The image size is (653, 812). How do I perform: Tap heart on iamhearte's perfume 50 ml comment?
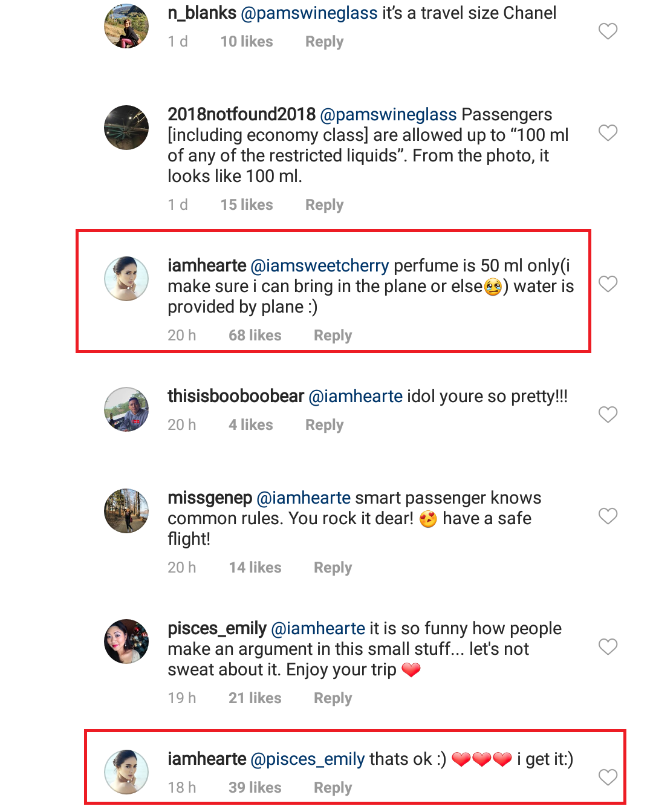(x=608, y=284)
